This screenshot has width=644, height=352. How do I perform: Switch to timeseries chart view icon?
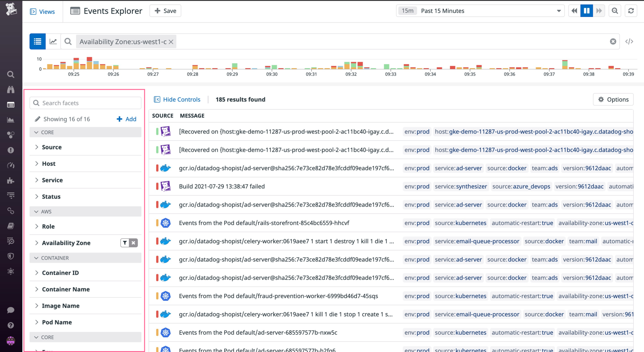[x=53, y=41]
